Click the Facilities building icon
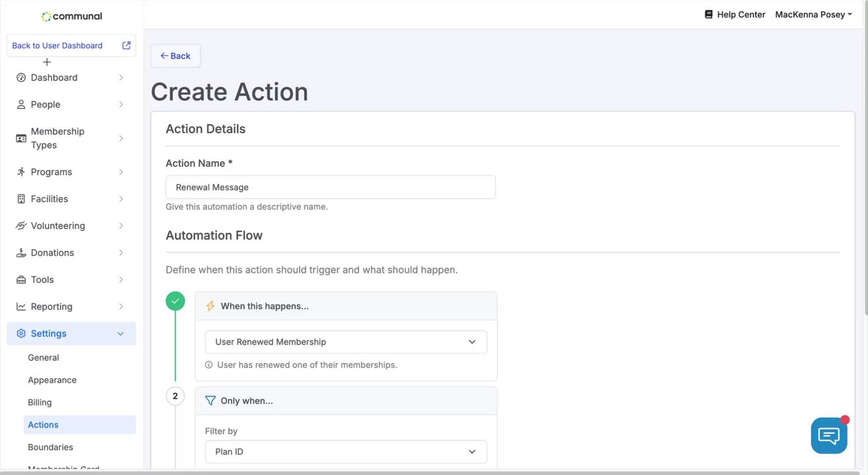The width and height of the screenshot is (868, 475). click(x=21, y=199)
